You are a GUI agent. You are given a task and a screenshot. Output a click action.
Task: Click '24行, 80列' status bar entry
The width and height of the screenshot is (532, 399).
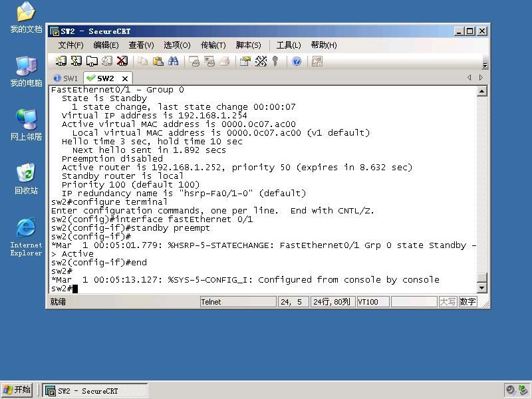click(332, 302)
